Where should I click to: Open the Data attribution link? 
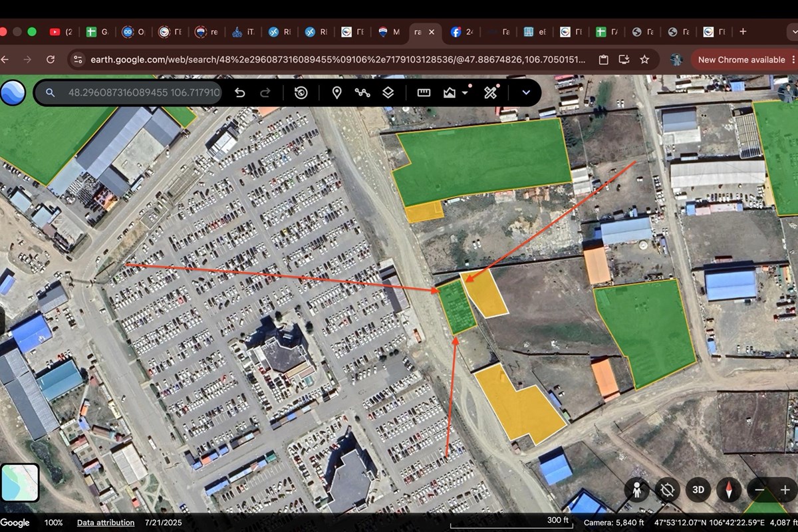click(106, 523)
